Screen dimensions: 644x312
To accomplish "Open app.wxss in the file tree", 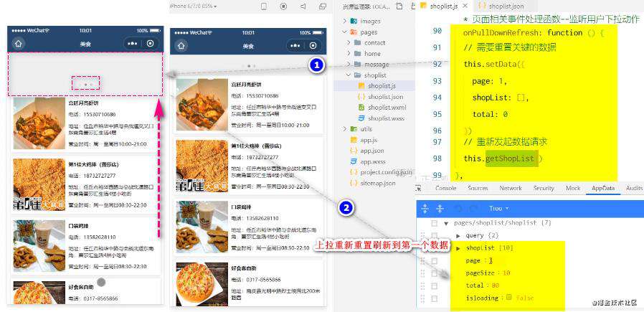I will click(x=373, y=161).
